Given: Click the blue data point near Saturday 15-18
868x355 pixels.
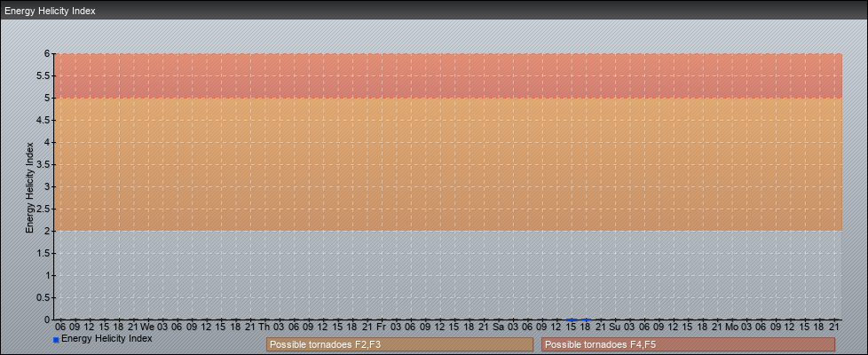Looking at the screenshot, I should coord(578,319).
